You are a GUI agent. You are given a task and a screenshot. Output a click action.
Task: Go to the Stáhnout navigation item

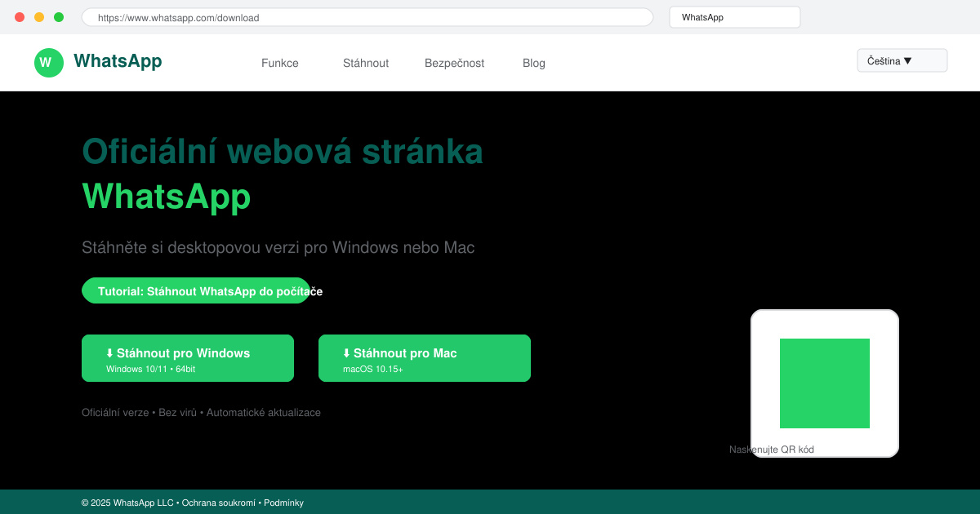[366, 63]
